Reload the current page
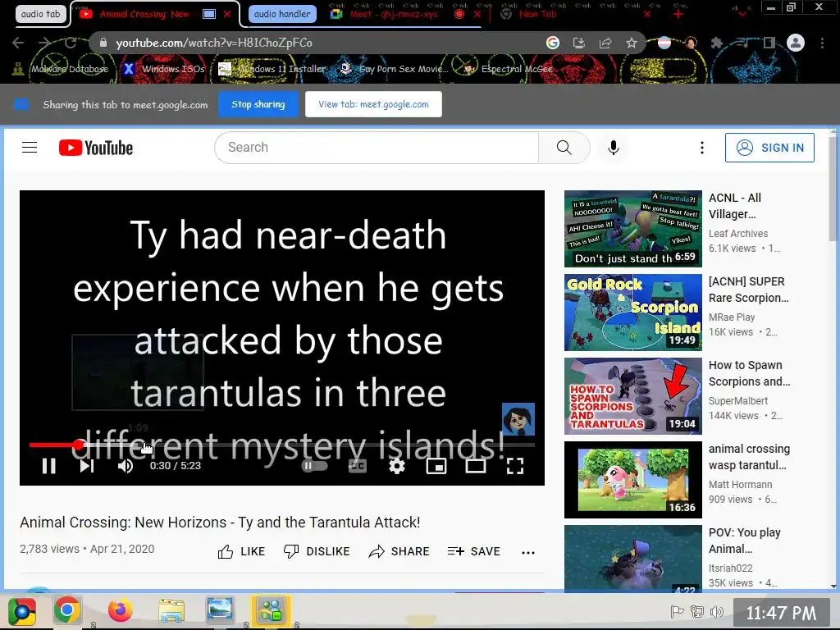Viewport: 840px width, 630px height. click(71, 43)
